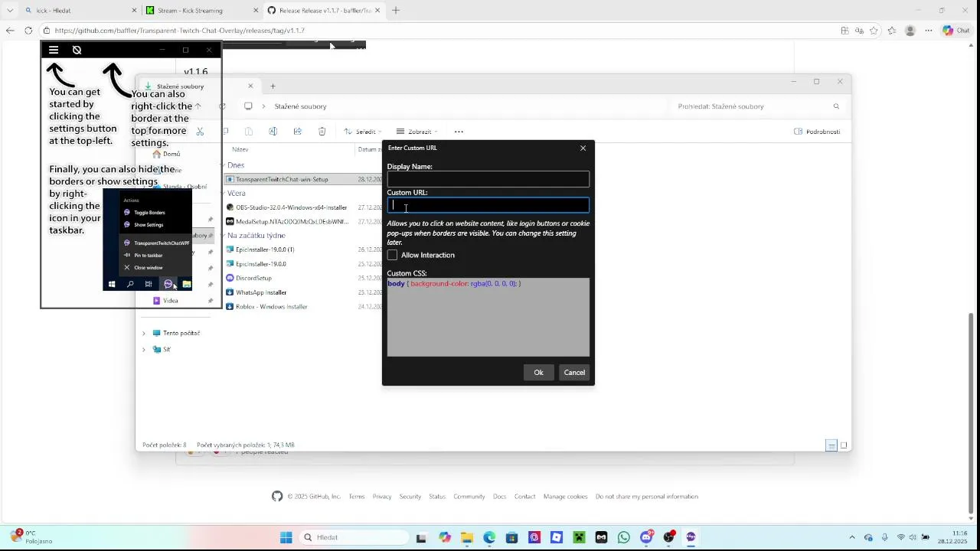The width and height of the screenshot is (980, 551).
Task: Click Manage cookies footer link
Action: (565, 497)
